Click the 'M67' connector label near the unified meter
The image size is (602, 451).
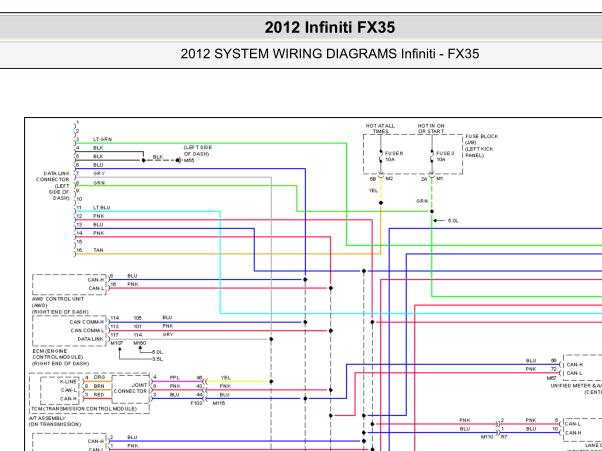coord(552,378)
